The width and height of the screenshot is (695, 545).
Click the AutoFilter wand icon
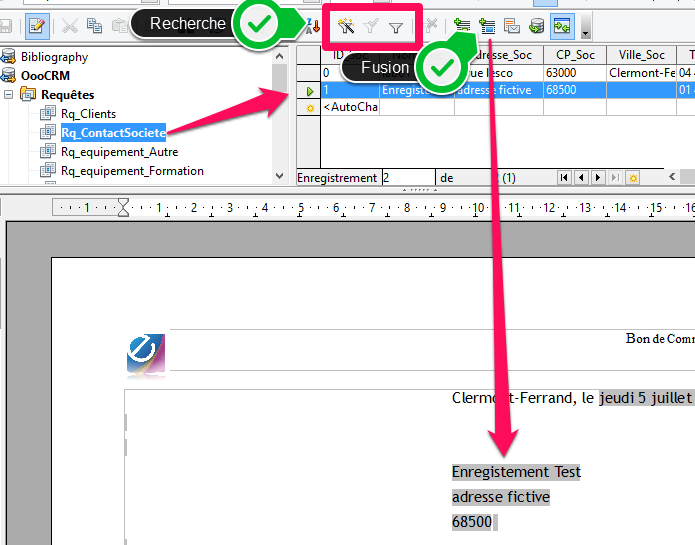(346, 27)
